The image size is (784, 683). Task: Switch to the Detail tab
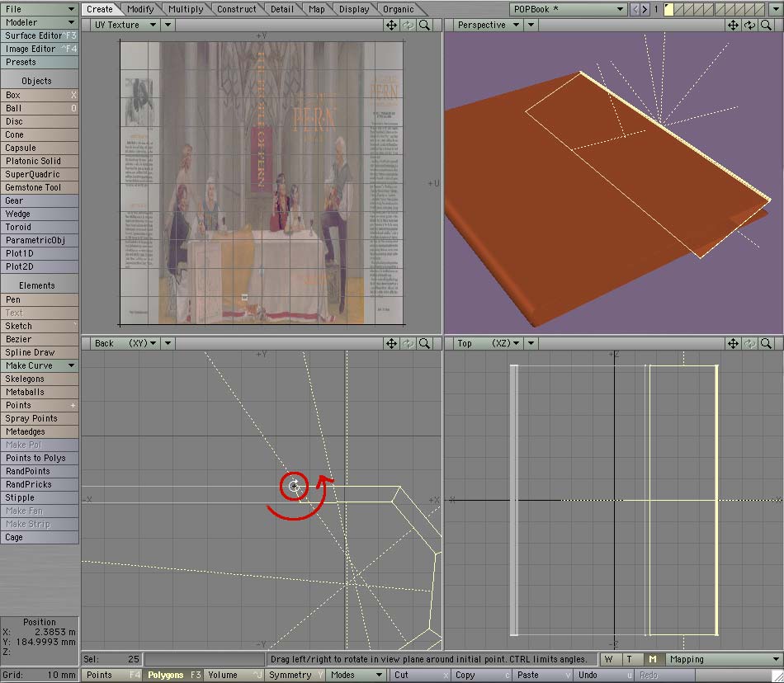coord(282,9)
